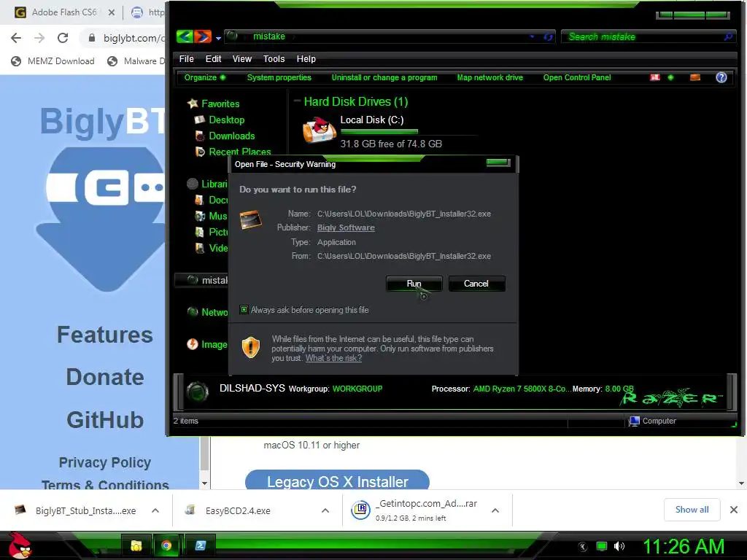Click the search magnifier icon in Explorer
The height and width of the screenshot is (560, 747).
[729, 36]
